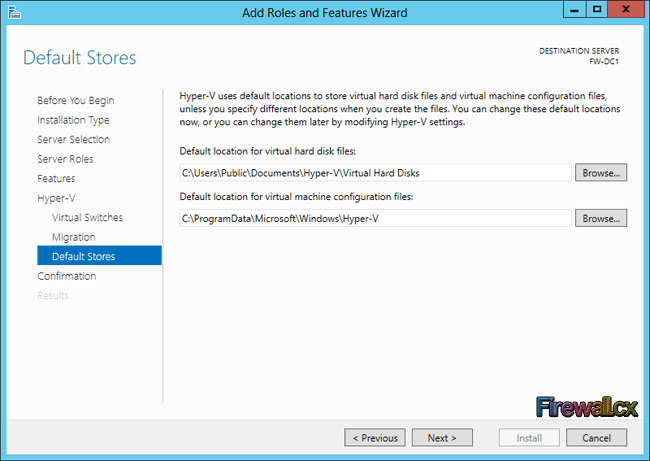Click the wizard icon in the title bar

15,12
